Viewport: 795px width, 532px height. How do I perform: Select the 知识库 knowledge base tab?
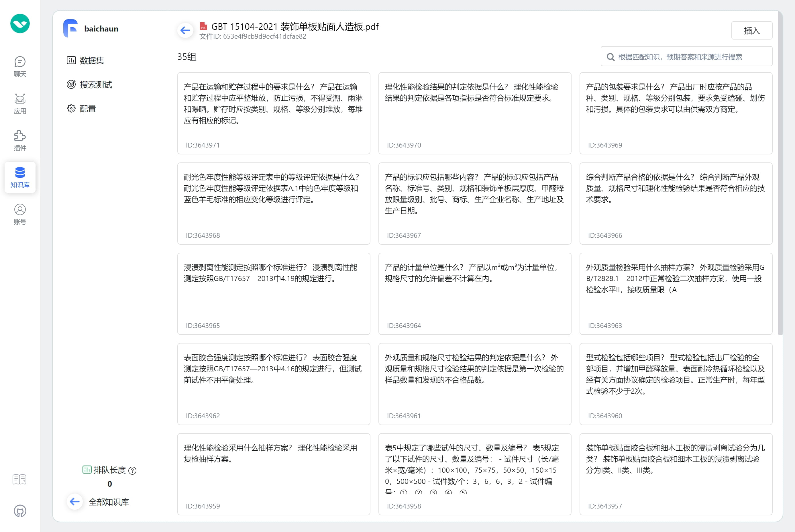tap(20, 177)
